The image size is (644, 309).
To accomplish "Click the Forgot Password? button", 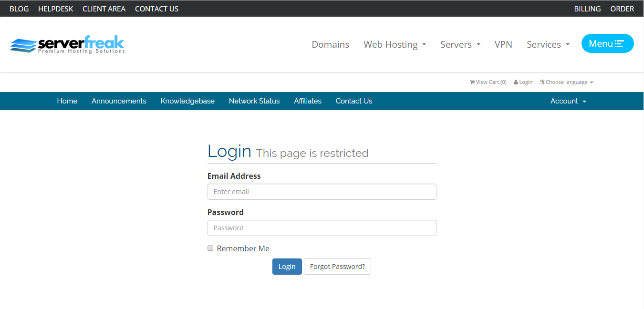I will 337,267.
